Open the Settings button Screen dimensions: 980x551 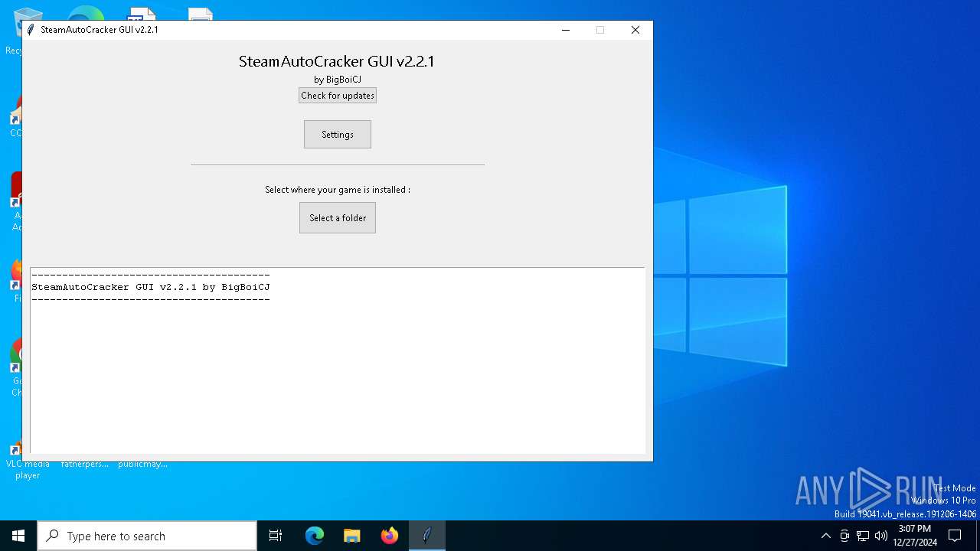pos(338,135)
